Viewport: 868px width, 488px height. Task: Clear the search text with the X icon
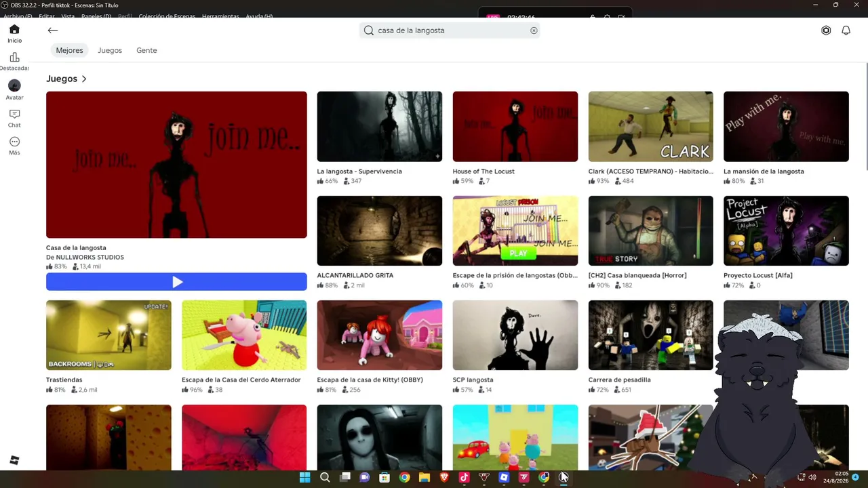click(534, 30)
